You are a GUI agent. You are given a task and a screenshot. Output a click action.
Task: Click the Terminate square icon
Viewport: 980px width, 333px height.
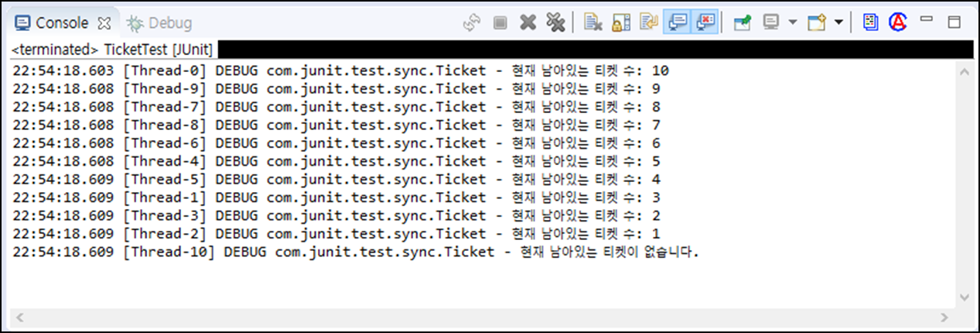click(x=500, y=23)
